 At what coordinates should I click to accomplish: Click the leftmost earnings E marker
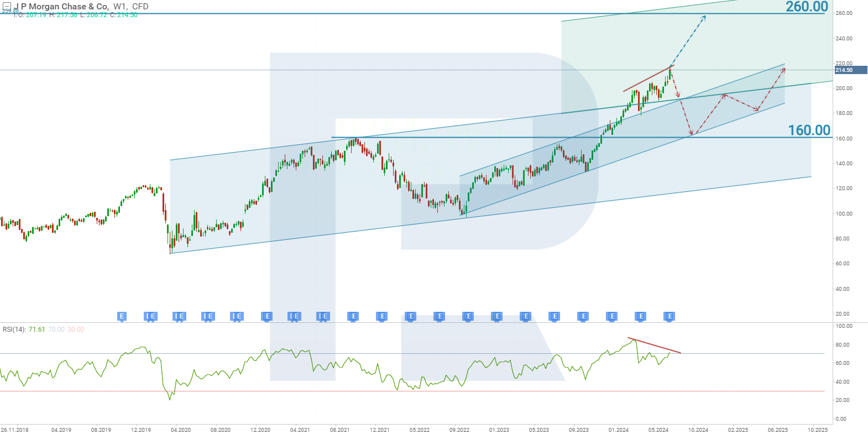[x=122, y=316]
